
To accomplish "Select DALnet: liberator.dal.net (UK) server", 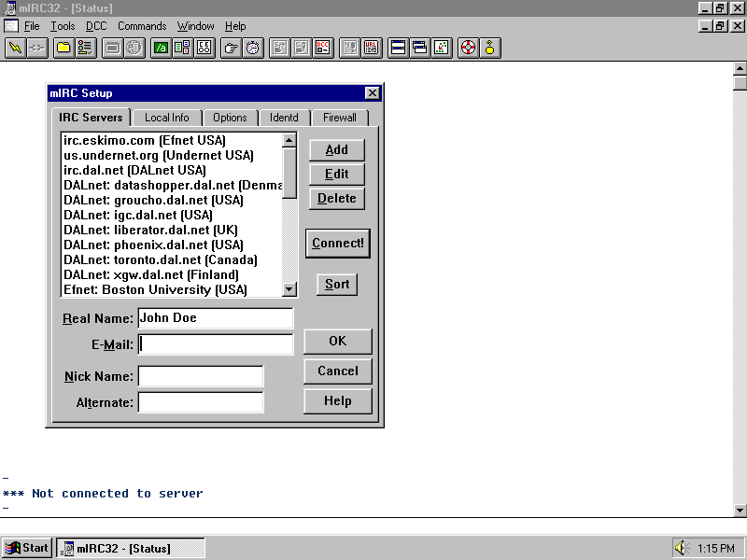I will coord(172,230).
